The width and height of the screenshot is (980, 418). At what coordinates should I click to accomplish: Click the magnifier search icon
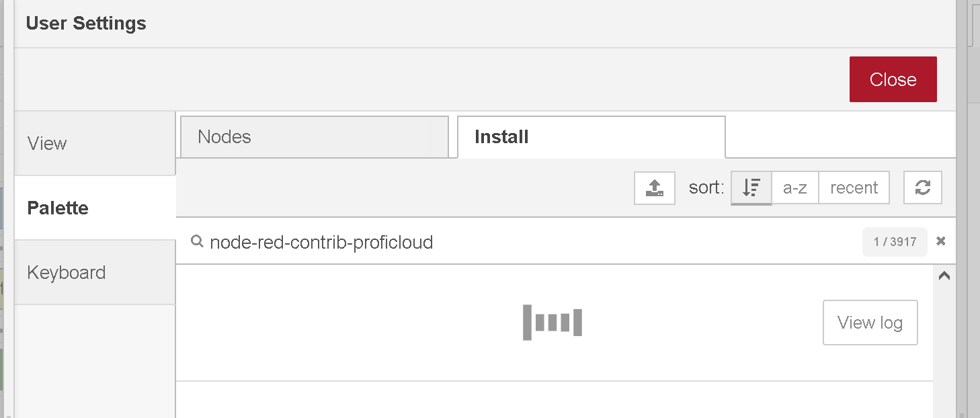click(197, 241)
